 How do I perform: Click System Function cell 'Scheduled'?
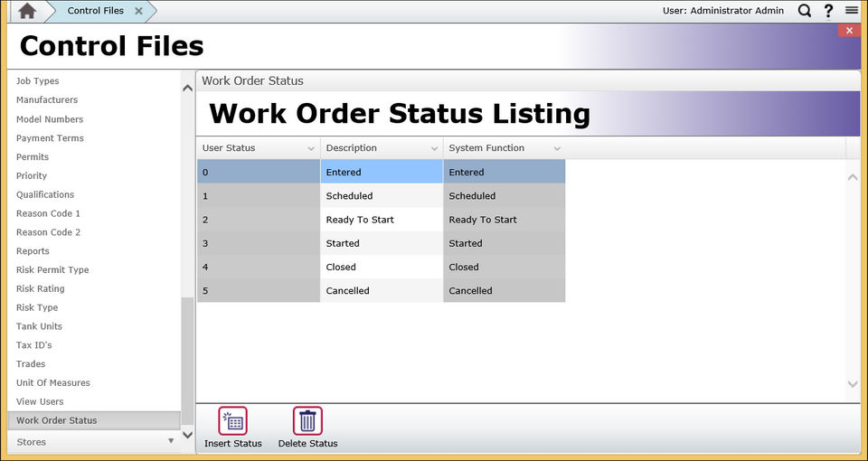(505, 196)
